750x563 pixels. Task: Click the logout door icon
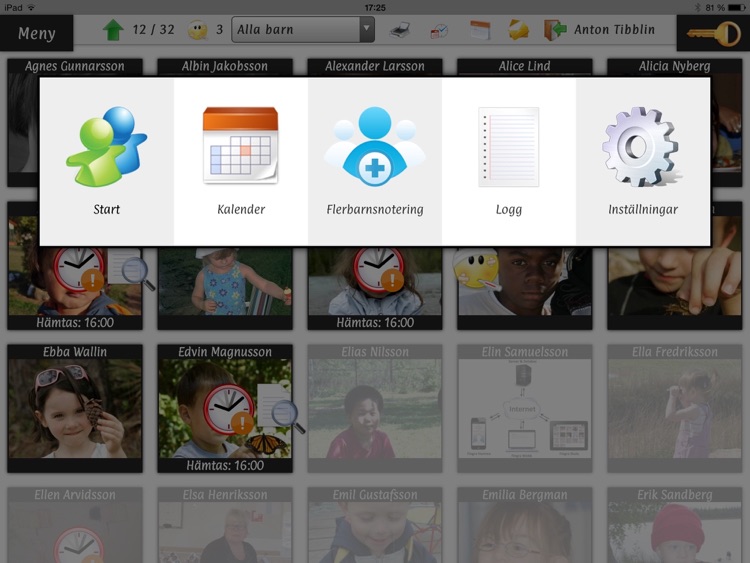coord(555,30)
